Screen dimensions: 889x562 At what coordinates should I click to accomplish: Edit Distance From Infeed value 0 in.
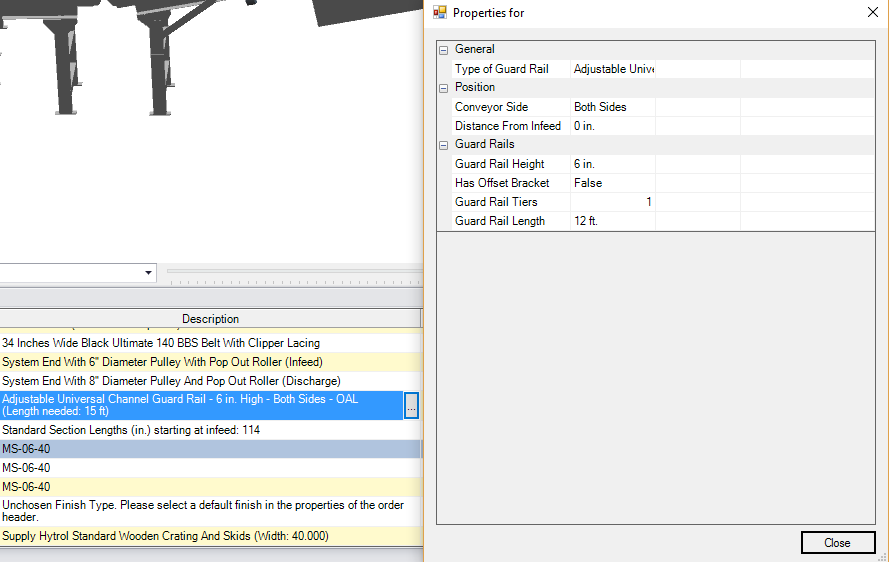(612, 126)
